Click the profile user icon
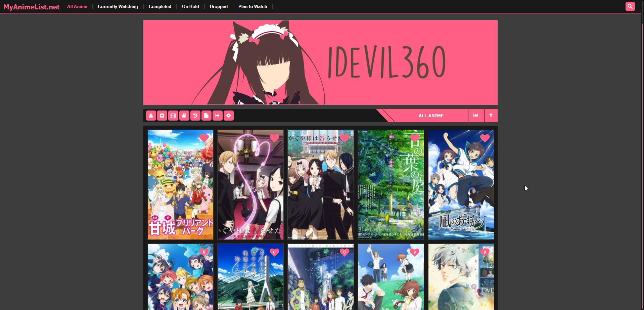The image size is (644, 310). click(x=151, y=116)
